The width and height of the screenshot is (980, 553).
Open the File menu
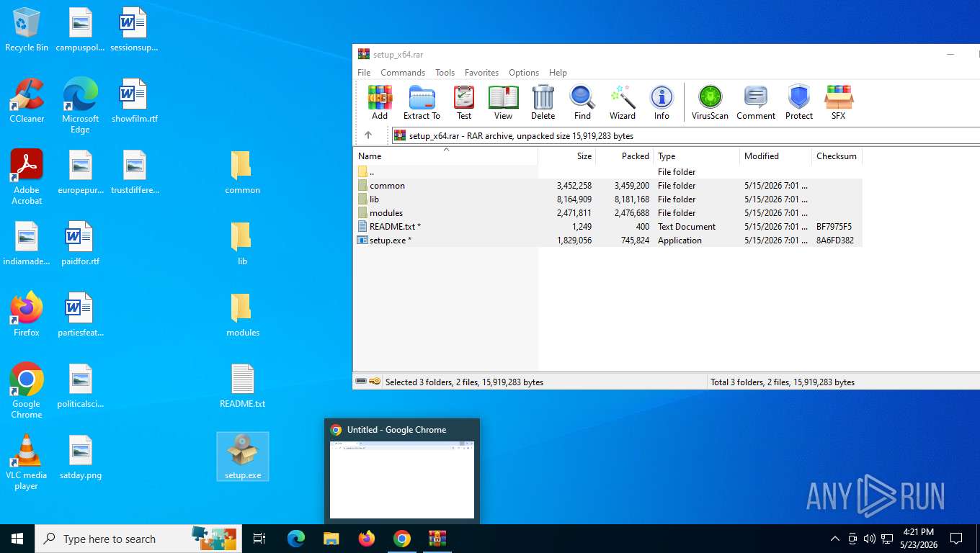tap(364, 73)
